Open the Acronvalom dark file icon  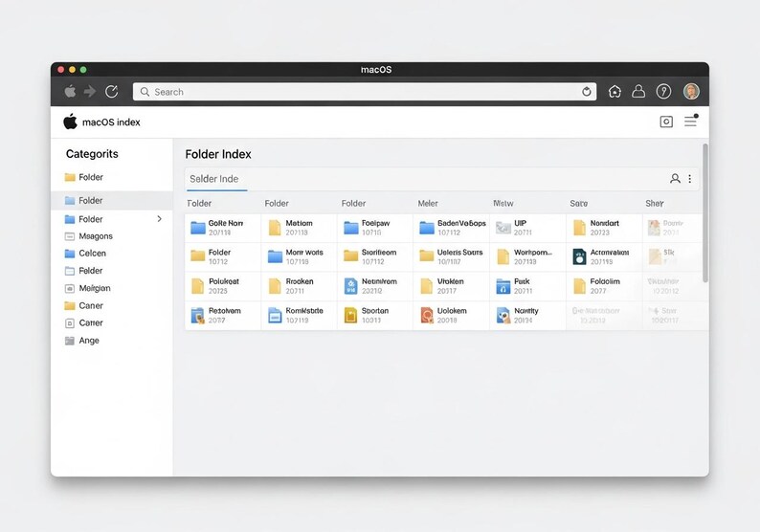point(579,256)
